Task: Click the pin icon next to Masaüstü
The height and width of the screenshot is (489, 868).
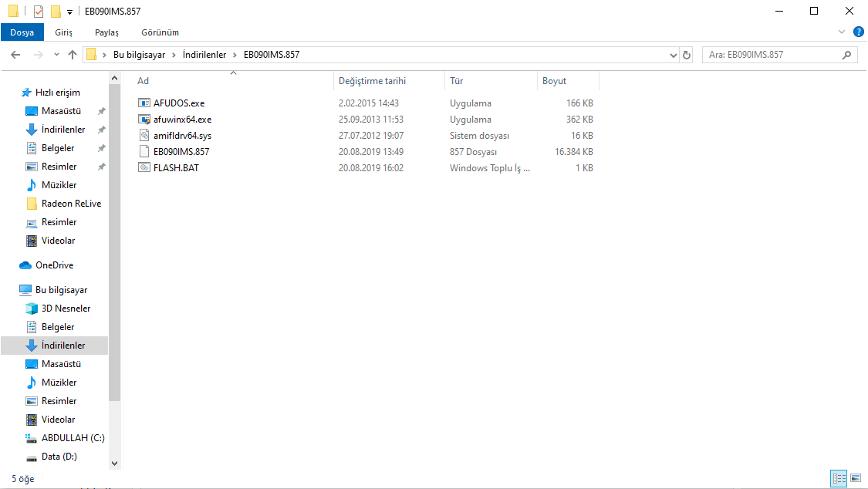Action: pos(101,111)
